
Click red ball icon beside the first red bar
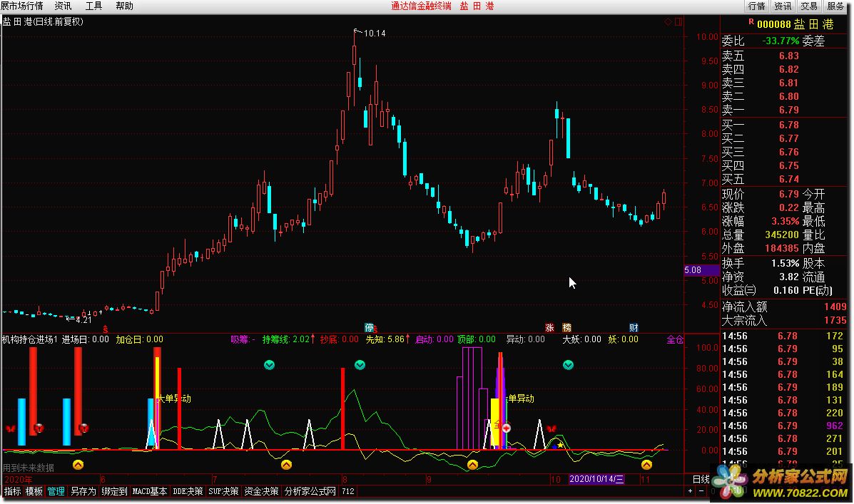(39, 428)
